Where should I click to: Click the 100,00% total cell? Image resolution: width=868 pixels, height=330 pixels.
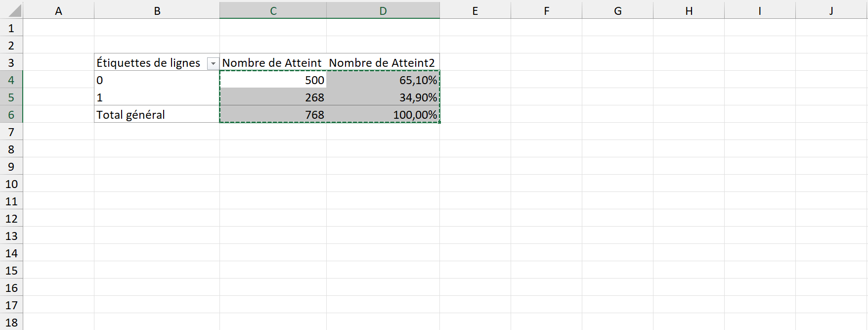click(383, 115)
